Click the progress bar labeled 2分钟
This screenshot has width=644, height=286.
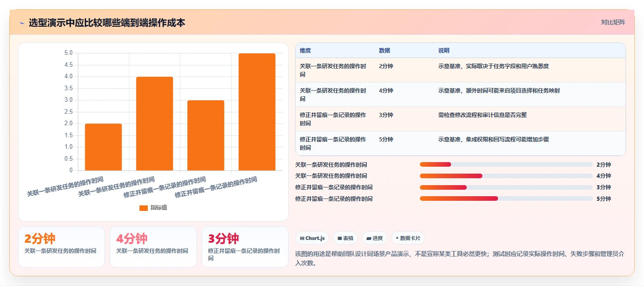coord(506,164)
